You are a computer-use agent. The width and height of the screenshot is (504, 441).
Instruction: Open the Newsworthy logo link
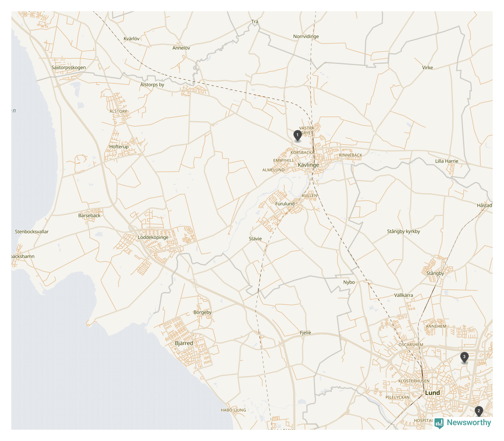pyautogui.click(x=463, y=423)
